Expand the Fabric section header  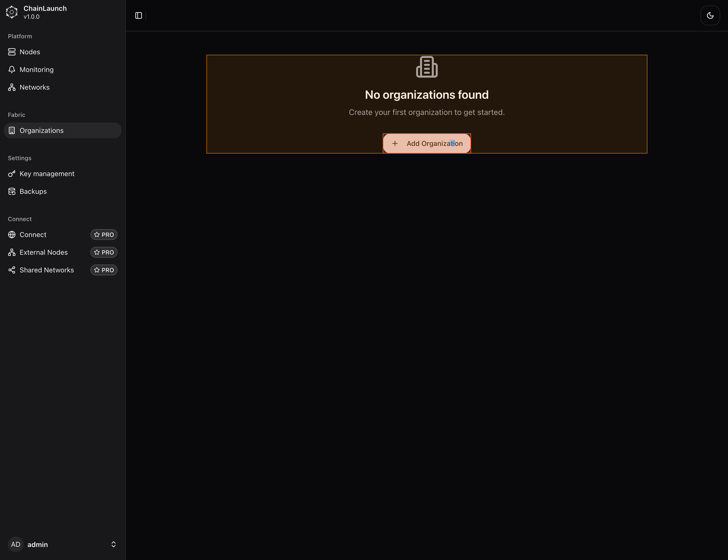coord(16,115)
